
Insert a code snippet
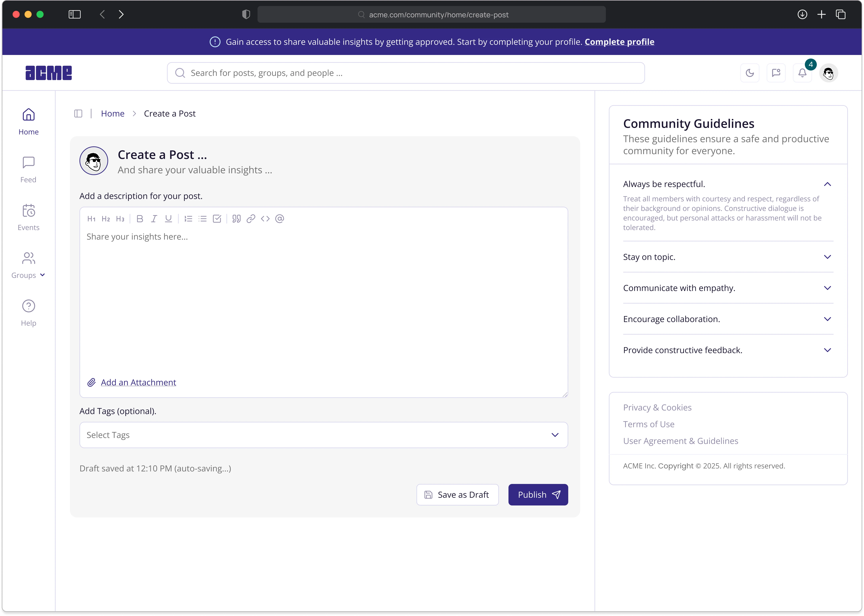click(265, 218)
